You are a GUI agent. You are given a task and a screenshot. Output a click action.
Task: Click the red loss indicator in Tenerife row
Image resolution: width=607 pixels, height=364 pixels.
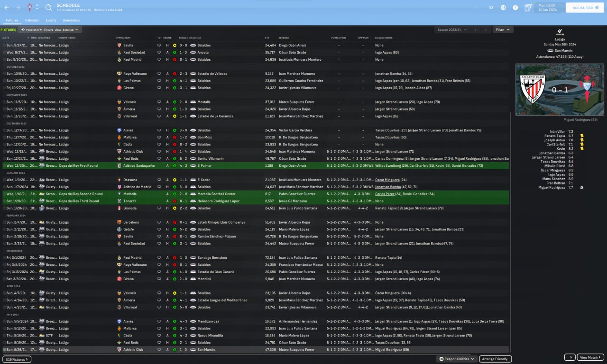tap(175, 201)
